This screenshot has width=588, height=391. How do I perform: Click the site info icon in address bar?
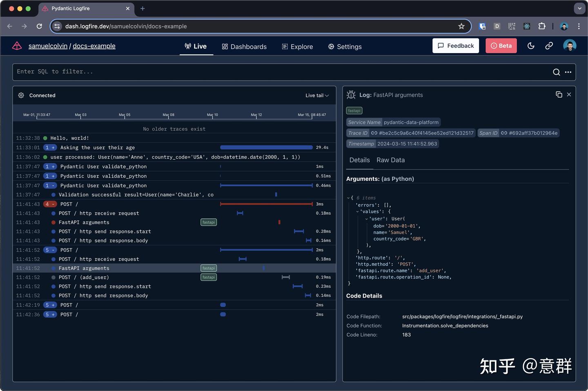tap(57, 26)
